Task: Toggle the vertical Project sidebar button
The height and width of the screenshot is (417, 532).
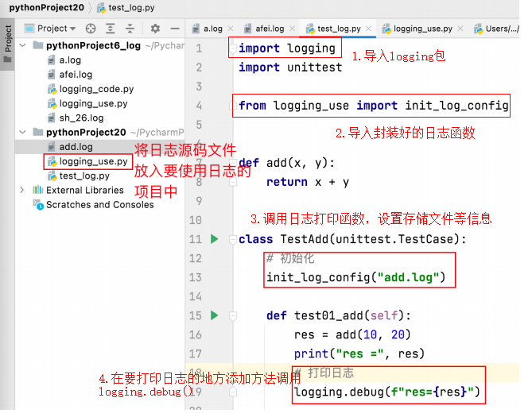Action: (x=8, y=39)
